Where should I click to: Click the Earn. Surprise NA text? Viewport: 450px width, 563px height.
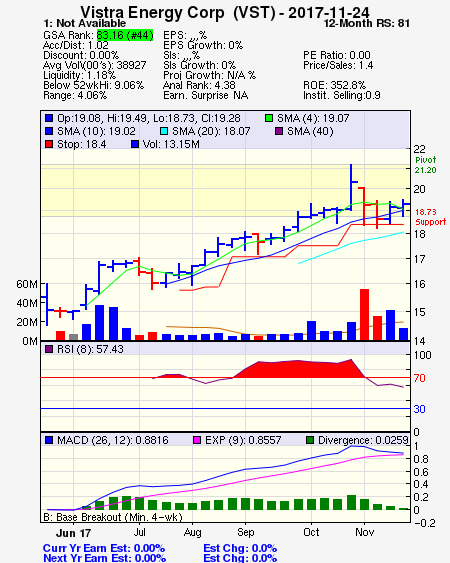(205, 96)
